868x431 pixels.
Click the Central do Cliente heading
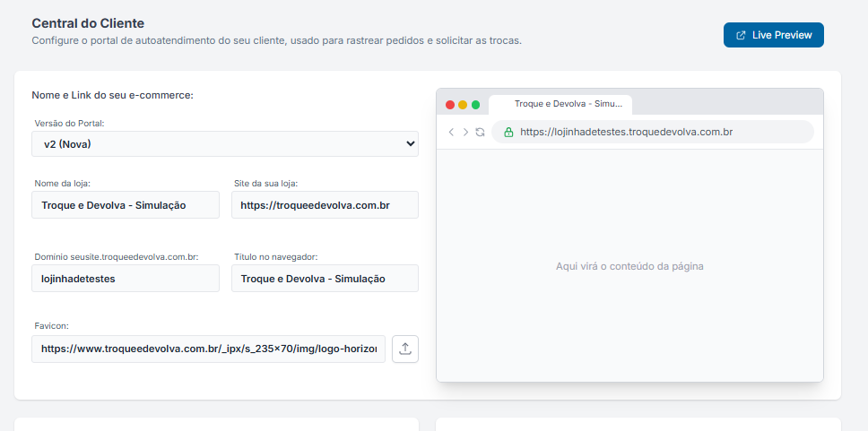[88, 23]
